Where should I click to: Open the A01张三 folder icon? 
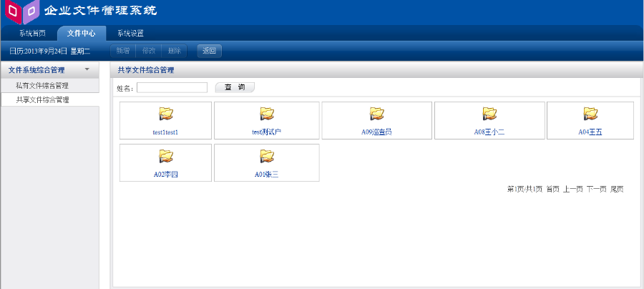(267, 156)
